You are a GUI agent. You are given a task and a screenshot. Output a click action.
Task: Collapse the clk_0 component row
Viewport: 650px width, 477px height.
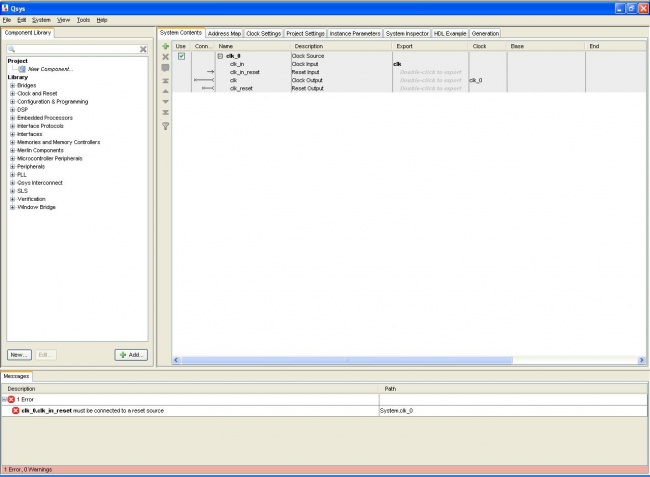[221, 56]
